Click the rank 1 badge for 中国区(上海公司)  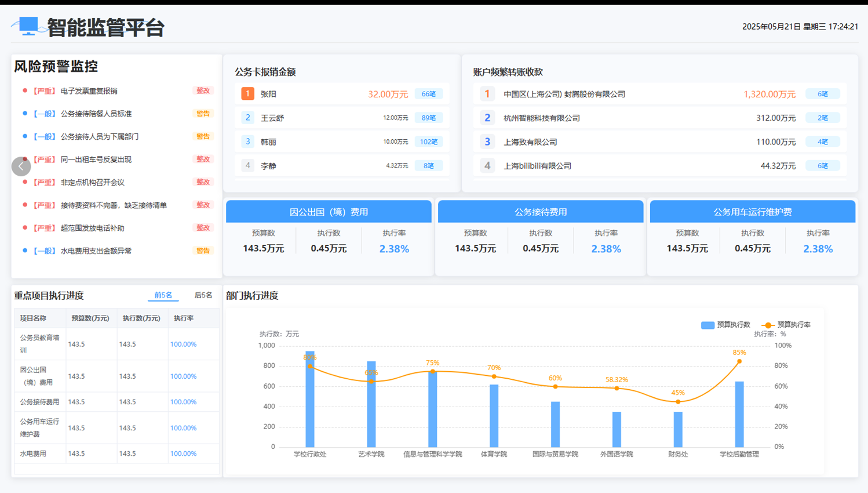487,94
